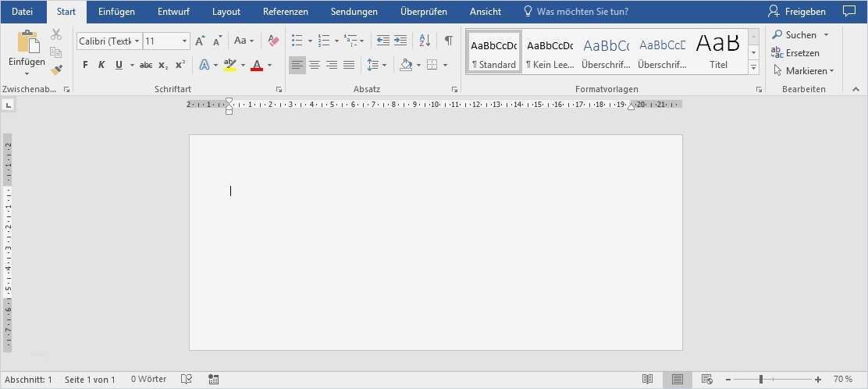Apply yellow text highlight color
Screen dimensions: 868x389
coord(229,66)
